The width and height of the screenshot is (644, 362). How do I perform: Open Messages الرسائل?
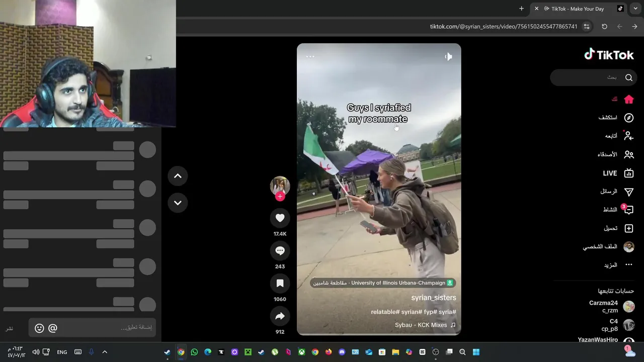tap(617, 192)
